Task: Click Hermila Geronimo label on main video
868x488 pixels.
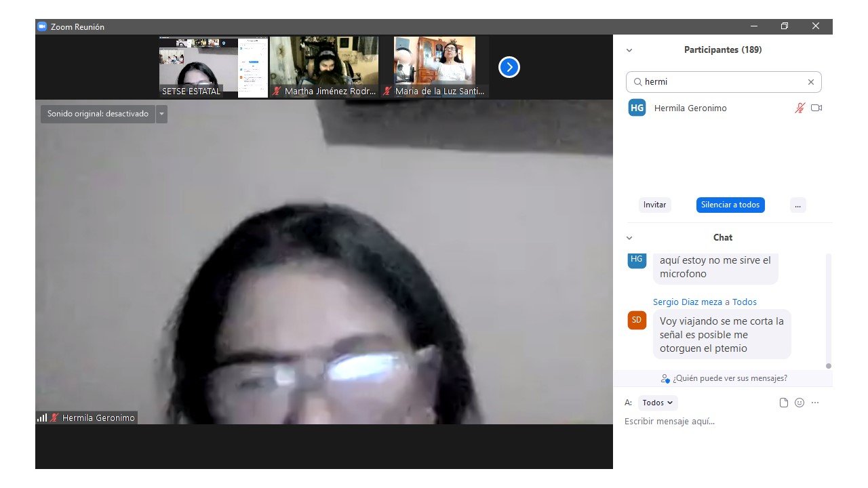Action: click(98, 418)
